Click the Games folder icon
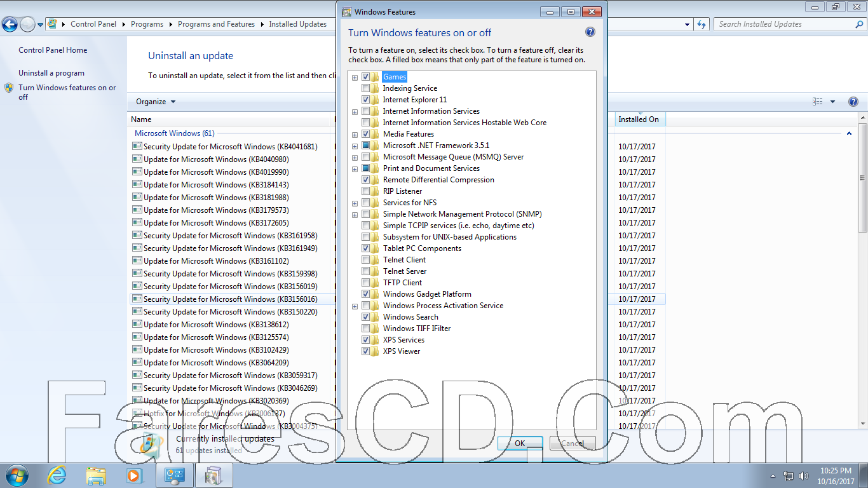This screenshot has width=868, height=488. (376, 77)
